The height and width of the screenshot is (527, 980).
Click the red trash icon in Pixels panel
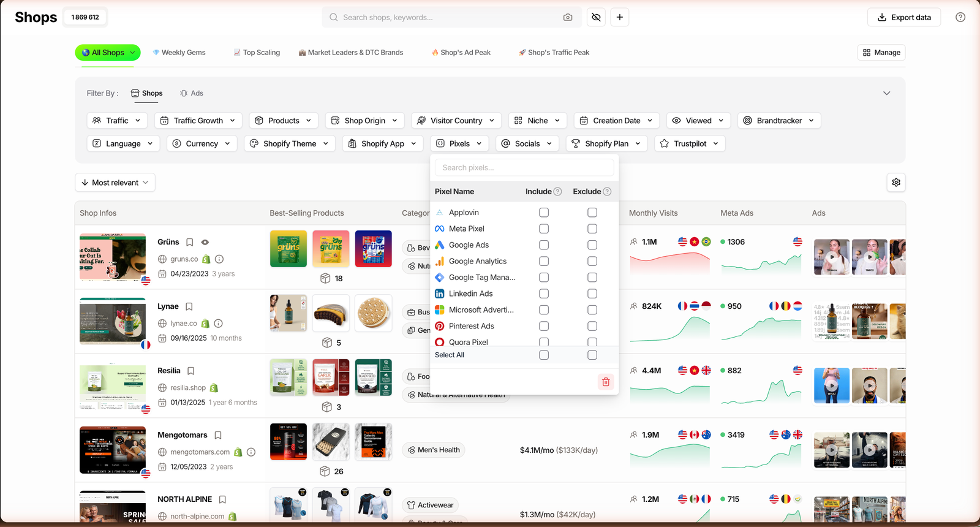click(606, 382)
